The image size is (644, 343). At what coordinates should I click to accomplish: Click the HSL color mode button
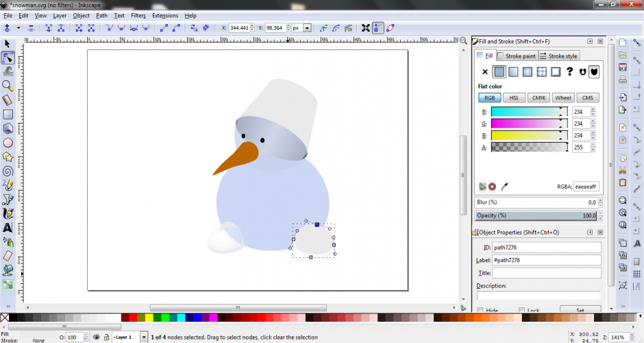514,98
